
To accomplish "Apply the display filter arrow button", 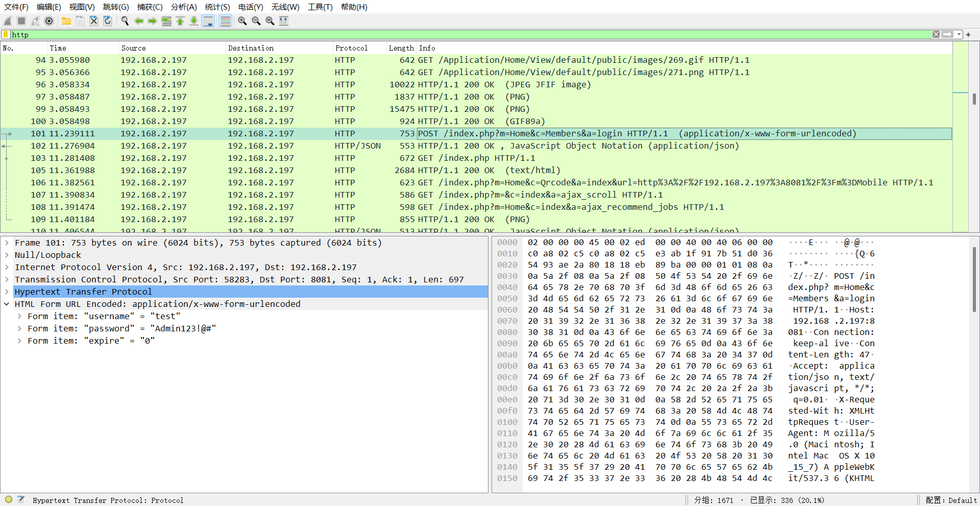I will (948, 34).
